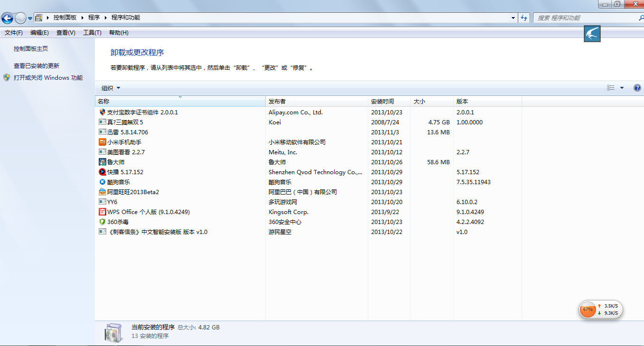The image size is (644, 346).
Task: Sort by the 版本 column header
Action: (488, 102)
